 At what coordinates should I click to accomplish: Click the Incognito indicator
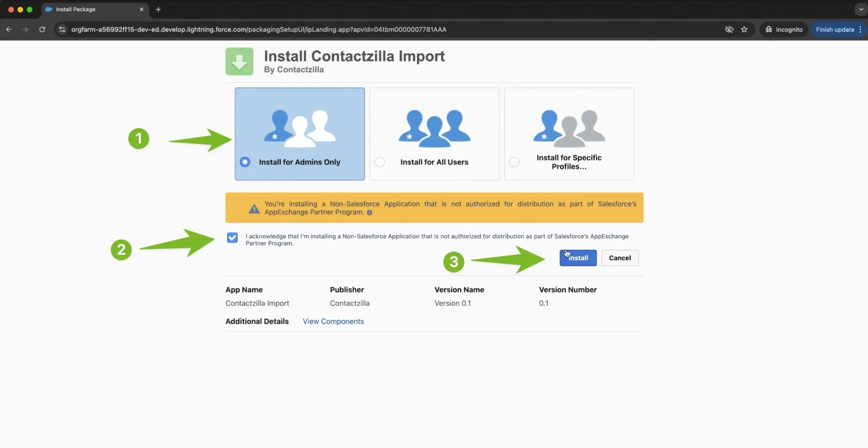tap(784, 29)
